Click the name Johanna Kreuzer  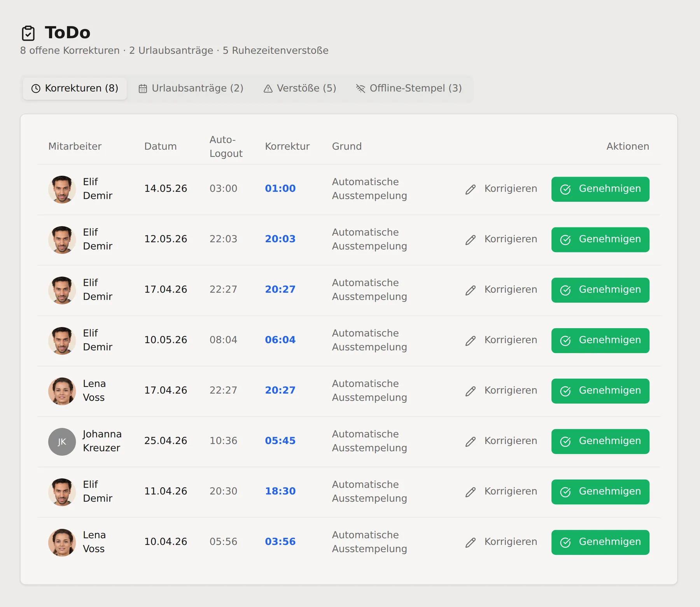click(x=102, y=441)
